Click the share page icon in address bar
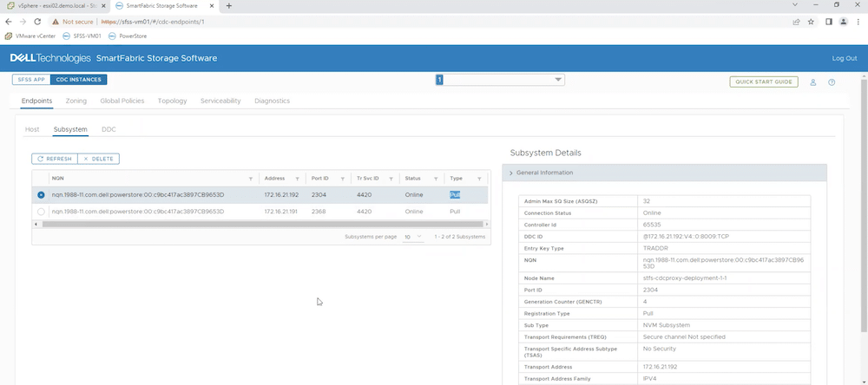 (x=796, y=22)
